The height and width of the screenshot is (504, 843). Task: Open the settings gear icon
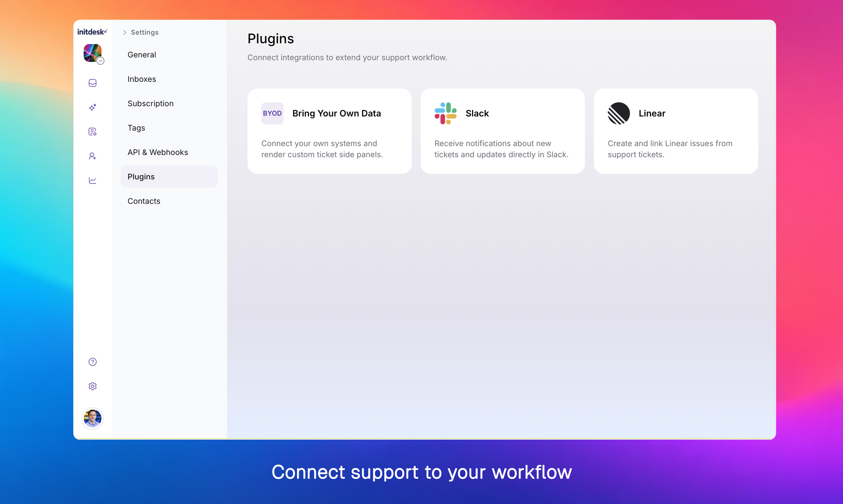[93, 386]
